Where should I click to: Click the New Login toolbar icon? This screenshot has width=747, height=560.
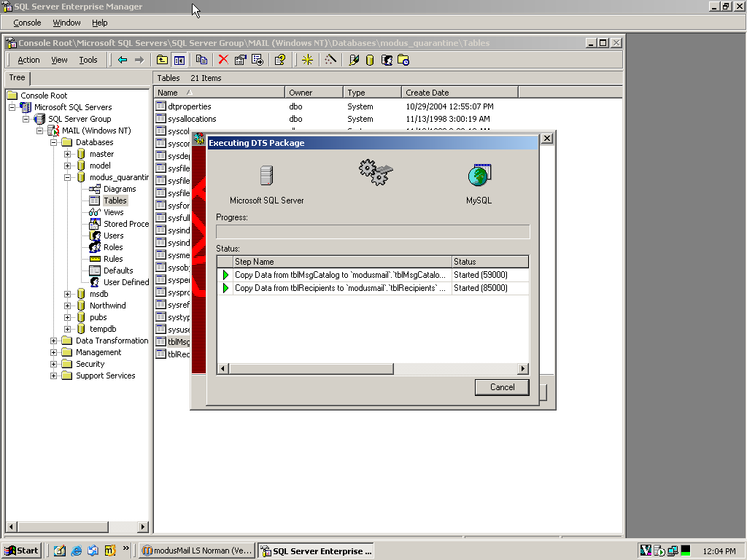[387, 60]
